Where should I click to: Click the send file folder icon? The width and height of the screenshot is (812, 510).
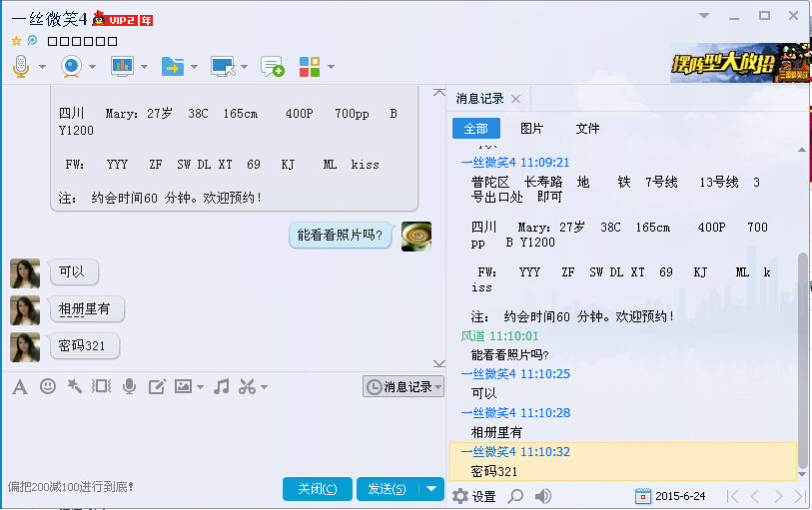(173, 67)
